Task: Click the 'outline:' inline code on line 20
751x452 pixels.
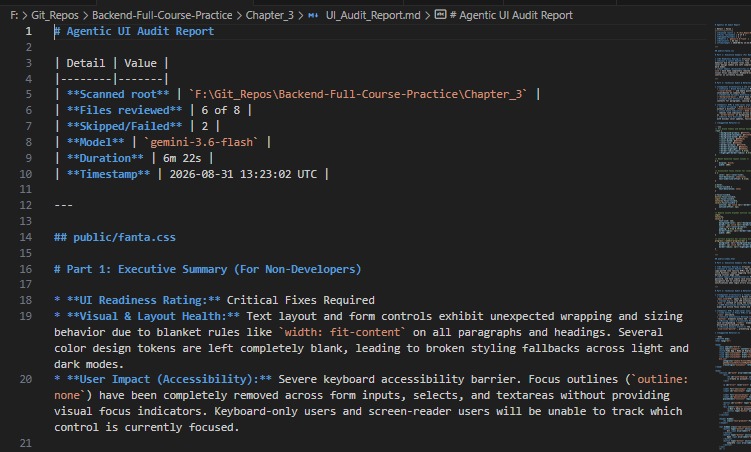Action: pos(659,380)
